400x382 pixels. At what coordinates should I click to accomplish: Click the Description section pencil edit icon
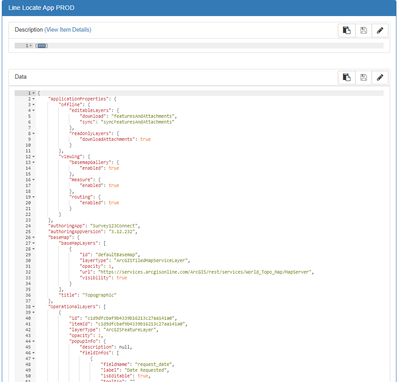point(380,30)
